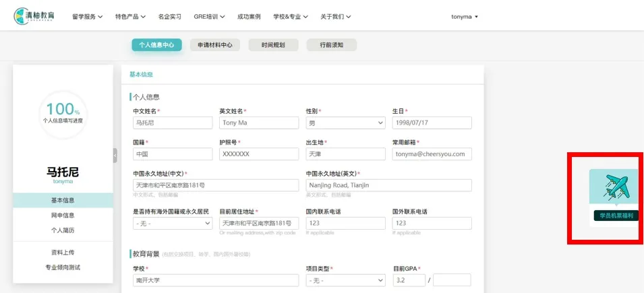Collapse the sidebar with the small handle

click(x=115, y=155)
